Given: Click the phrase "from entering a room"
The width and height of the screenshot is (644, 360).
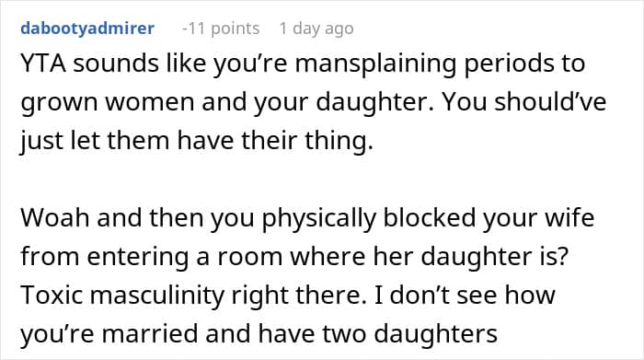Looking at the screenshot, I should point(152,257).
